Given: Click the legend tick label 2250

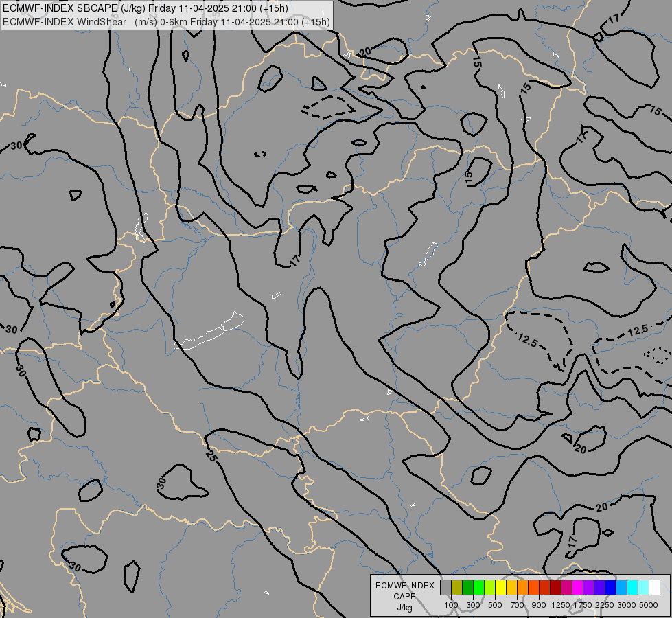Looking at the screenshot, I should tap(605, 605).
